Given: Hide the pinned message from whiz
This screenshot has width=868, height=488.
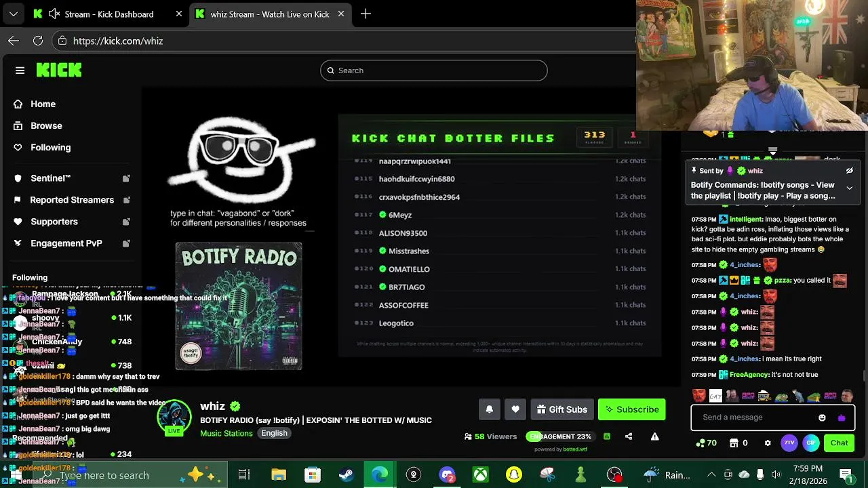Looking at the screenshot, I should [x=849, y=171].
